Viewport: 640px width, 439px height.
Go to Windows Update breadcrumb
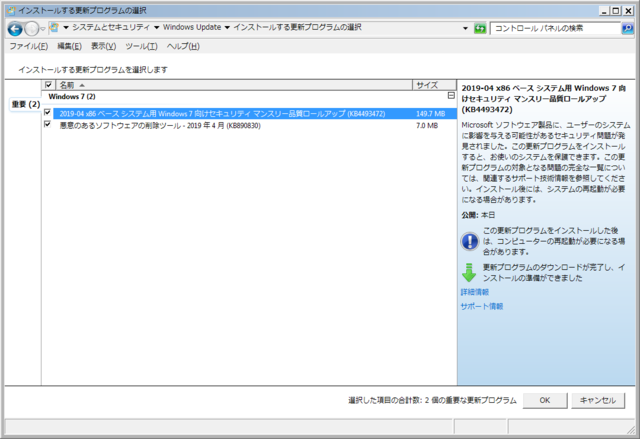(192, 27)
